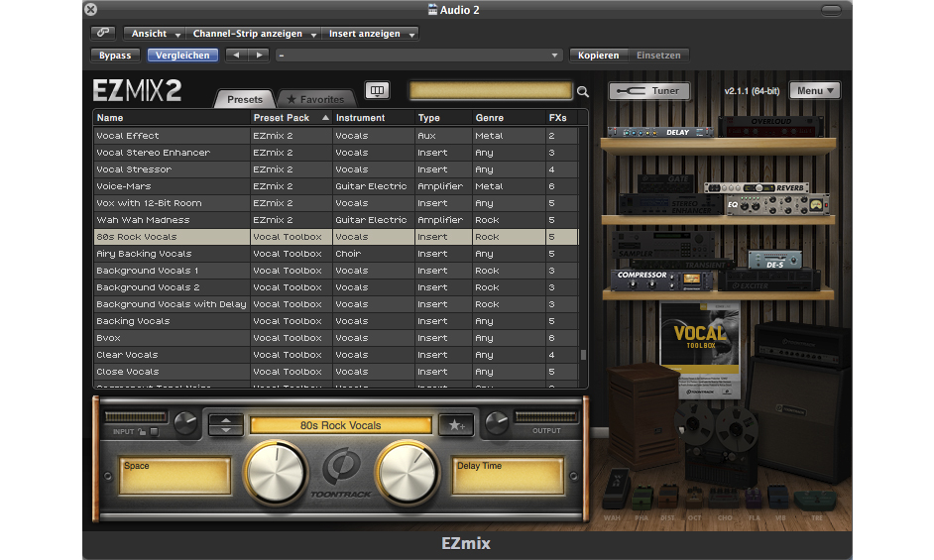
Task: Click the reel-to-reel tape machine
Action: (x=716, y=444)
